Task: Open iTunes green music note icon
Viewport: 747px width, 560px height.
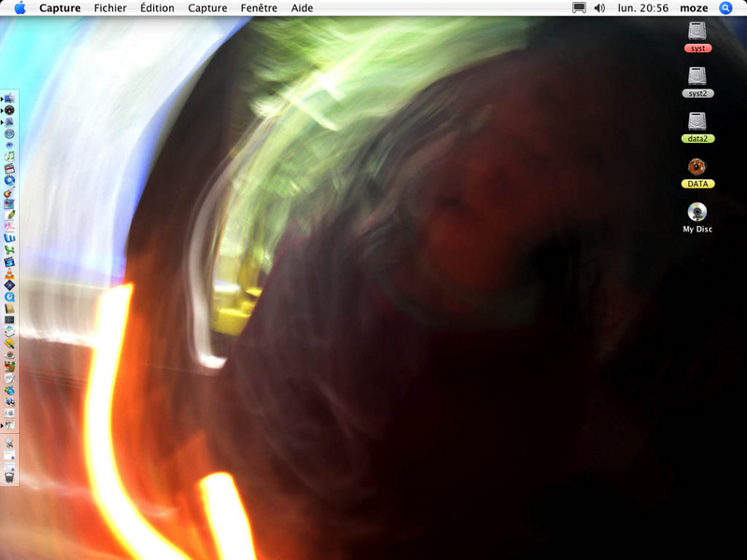Action: 9,157
